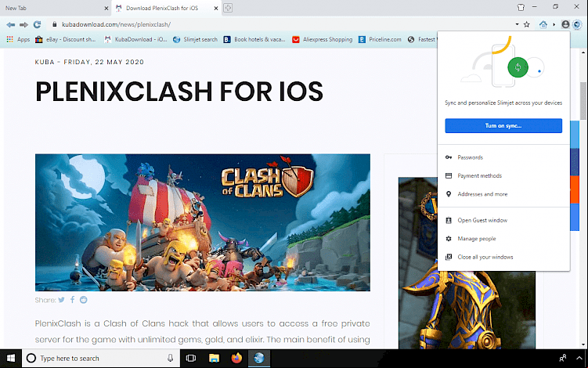588x368 pixels.
Task: Go forward using the forward arrow
Action: click(23, 25)
